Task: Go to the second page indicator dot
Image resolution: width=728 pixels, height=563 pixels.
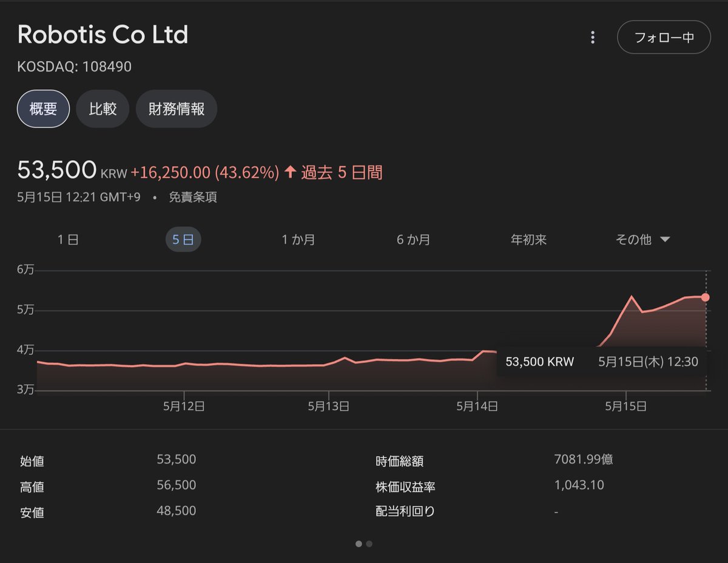Action: [x=369, y=544]
